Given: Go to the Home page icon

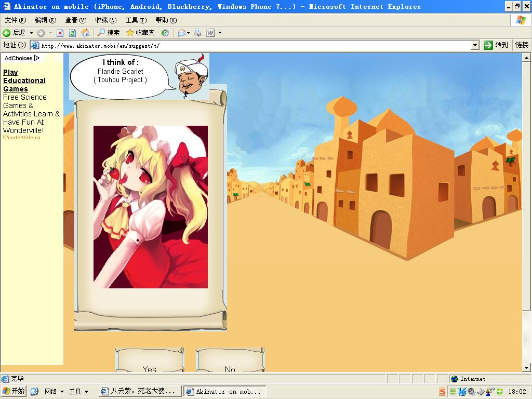Looking at the screenshot, I should [85, 33].
